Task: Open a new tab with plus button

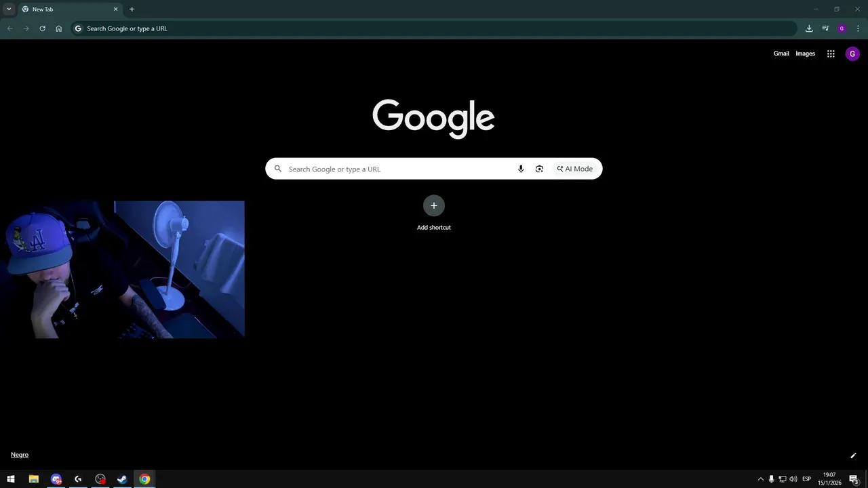Action: (x=132, y=9)
